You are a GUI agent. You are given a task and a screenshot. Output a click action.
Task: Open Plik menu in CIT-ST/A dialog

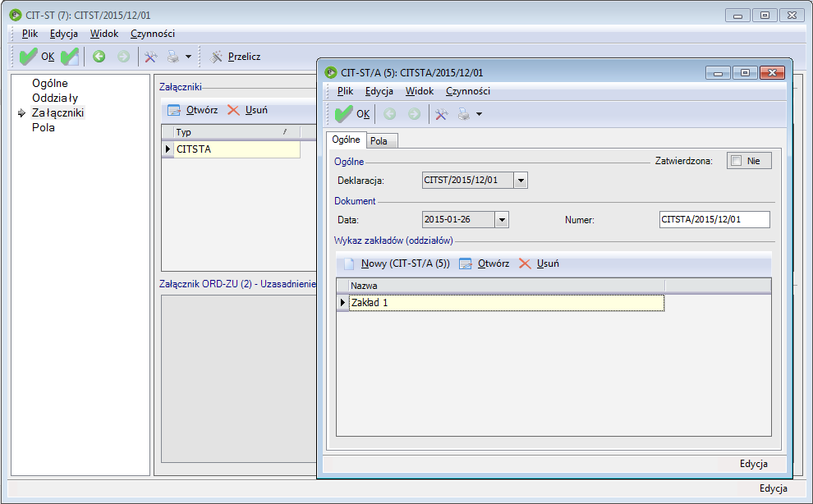tap(345, 91)
